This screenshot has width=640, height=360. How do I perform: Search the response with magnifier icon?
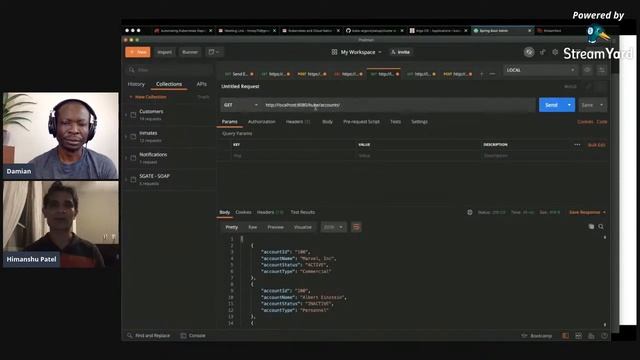[x=601, y=227]
